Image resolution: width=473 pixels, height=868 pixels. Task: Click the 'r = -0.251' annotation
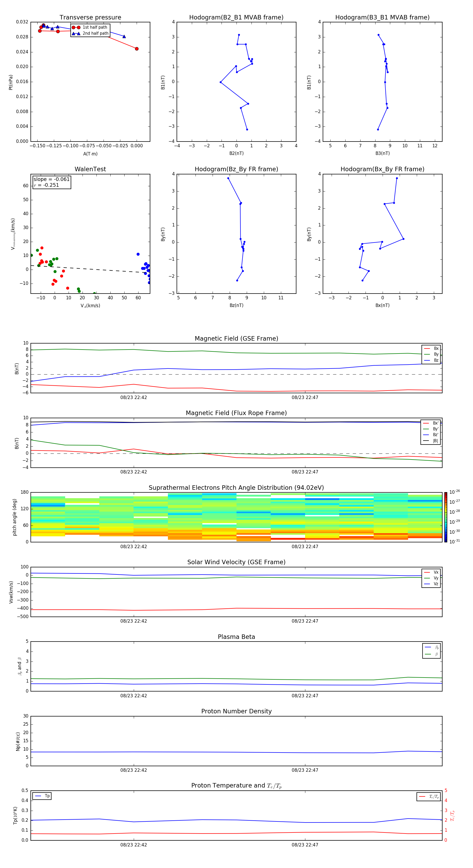tap(47, 185)
